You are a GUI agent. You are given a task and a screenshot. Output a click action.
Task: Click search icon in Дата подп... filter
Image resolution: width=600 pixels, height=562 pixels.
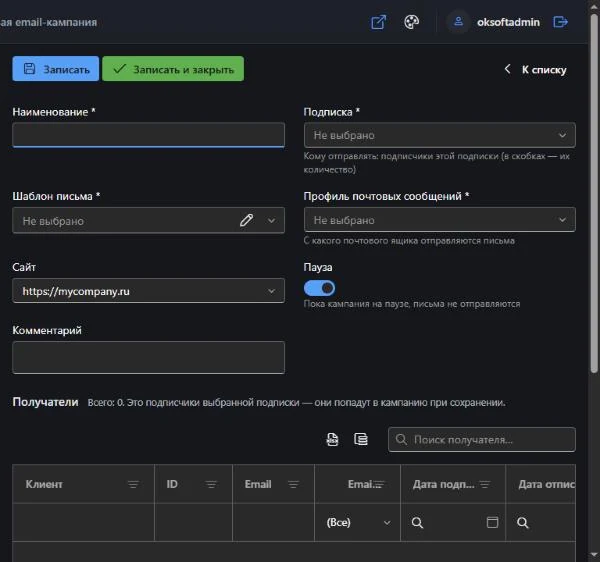[417, 523]
